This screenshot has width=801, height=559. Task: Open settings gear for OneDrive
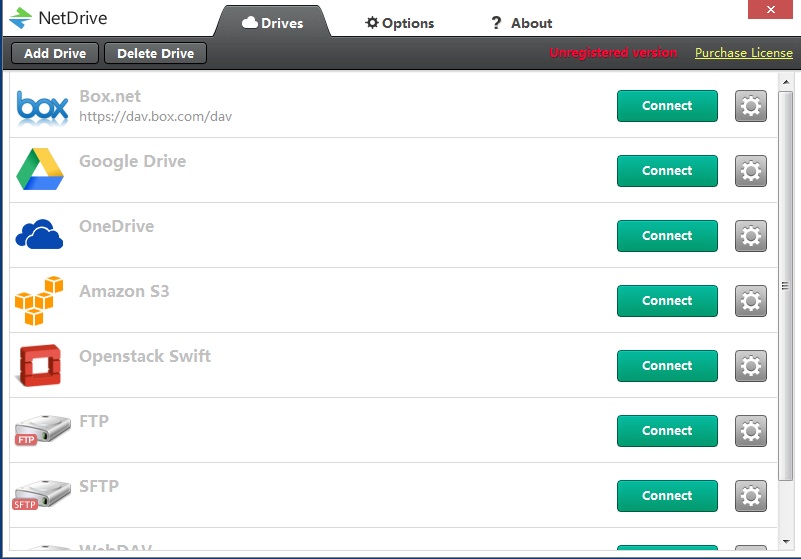pos(750,236)
